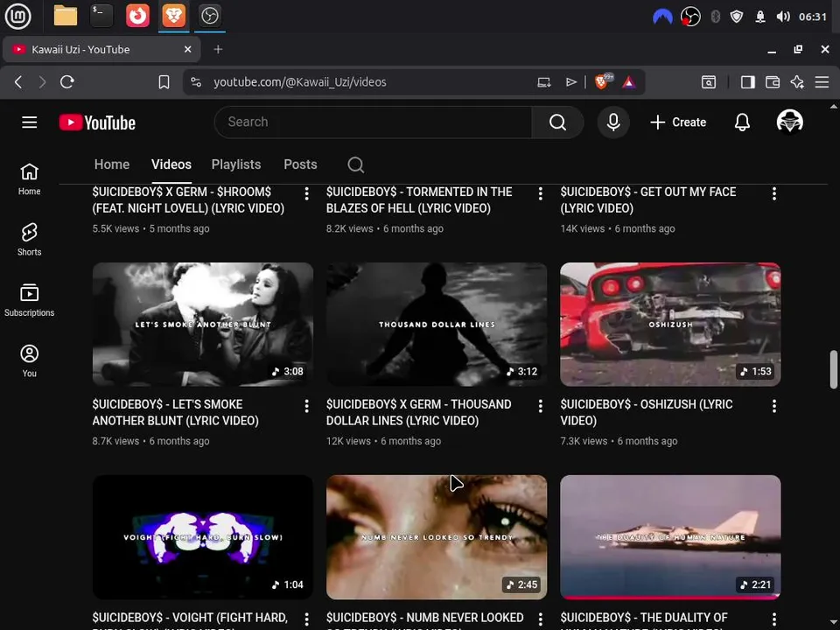Image resolution: width=840 pixels, height=630 pixels.
Task: Search within the channel using magnifier icon
Action: tap(356, 164)
